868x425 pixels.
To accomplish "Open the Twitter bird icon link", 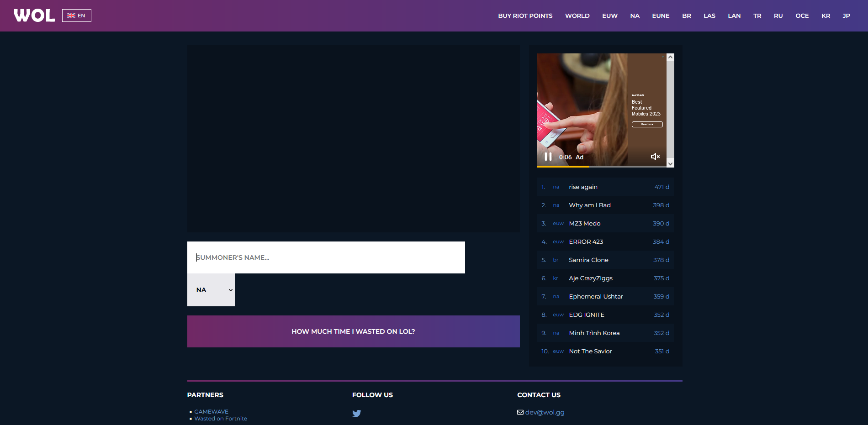I will point(357,414).
